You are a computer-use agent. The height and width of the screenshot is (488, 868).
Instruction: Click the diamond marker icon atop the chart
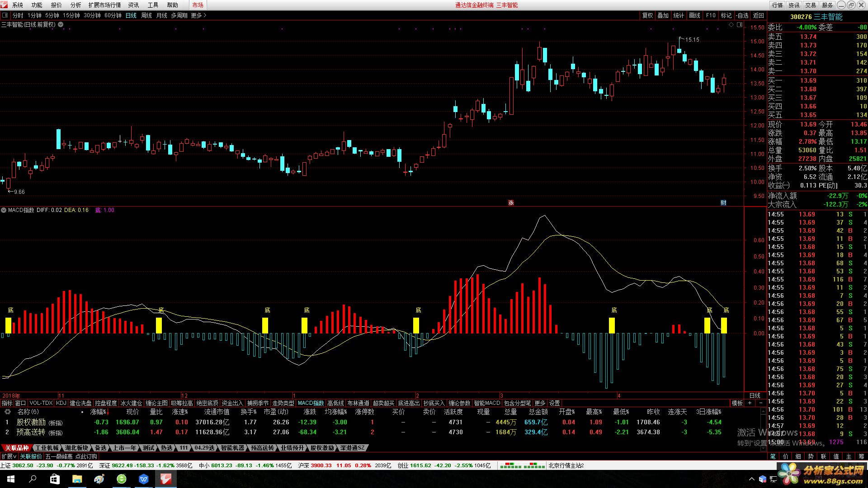[731, 25]
